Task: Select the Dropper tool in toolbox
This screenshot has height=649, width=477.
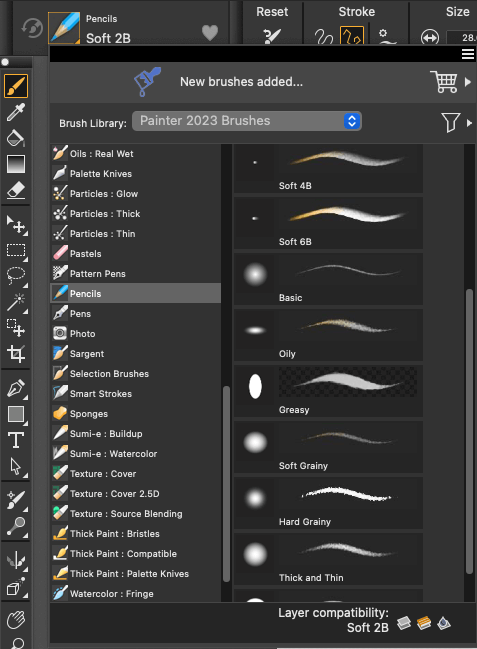Action: tap(16, 112)
